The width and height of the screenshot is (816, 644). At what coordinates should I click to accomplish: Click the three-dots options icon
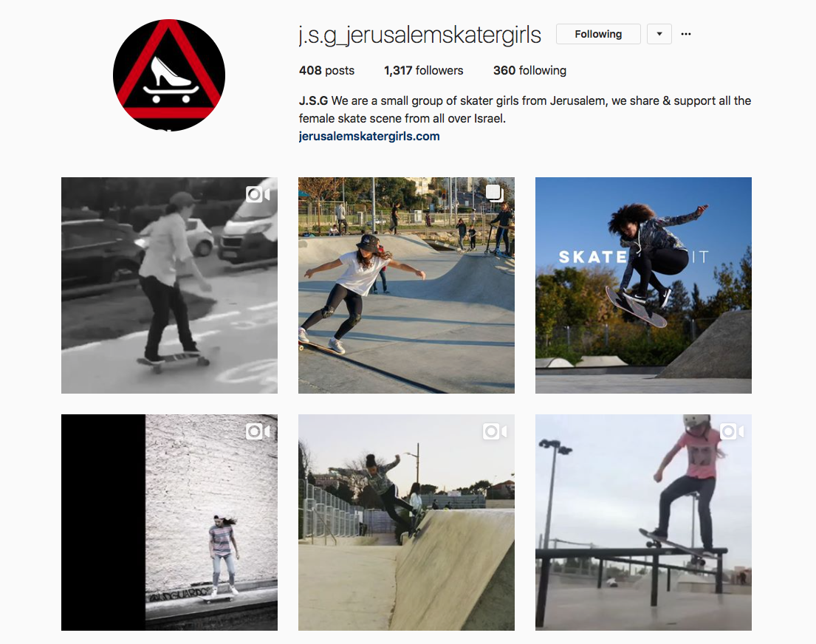pyautogui.click(x=686, y=34)
